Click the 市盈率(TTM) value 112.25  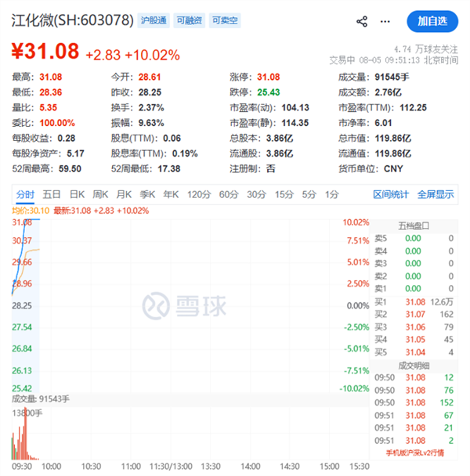coord(413,107)
